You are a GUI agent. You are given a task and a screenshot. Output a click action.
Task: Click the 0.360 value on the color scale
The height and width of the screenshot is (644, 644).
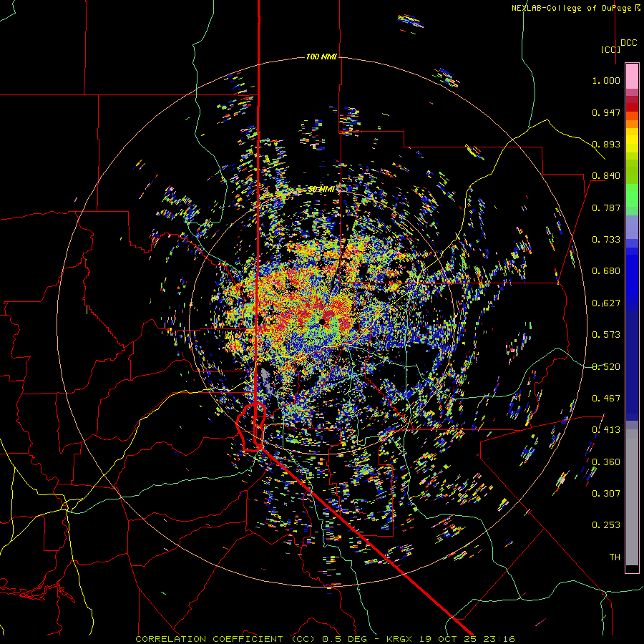(606, 462)
